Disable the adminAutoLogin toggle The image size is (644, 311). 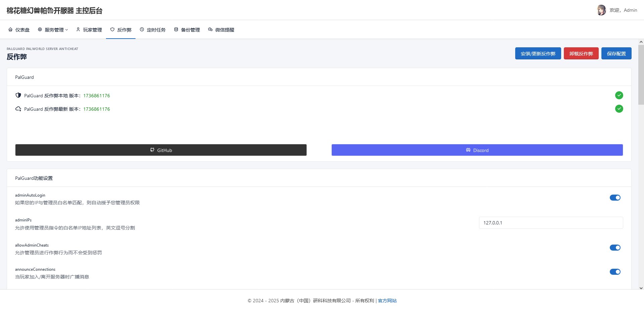[x=615, y=198]
